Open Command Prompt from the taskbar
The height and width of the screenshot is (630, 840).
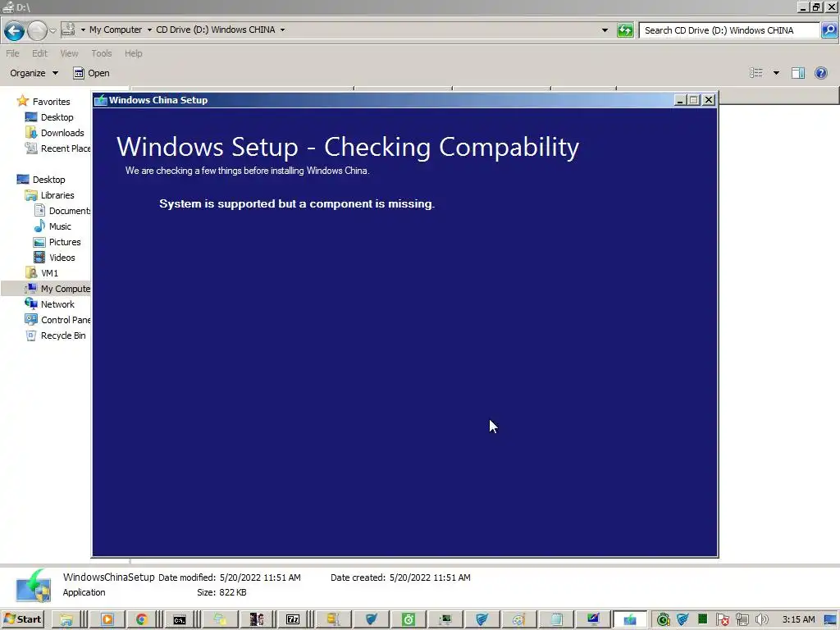pyautogui.click(x=179, y=620)
